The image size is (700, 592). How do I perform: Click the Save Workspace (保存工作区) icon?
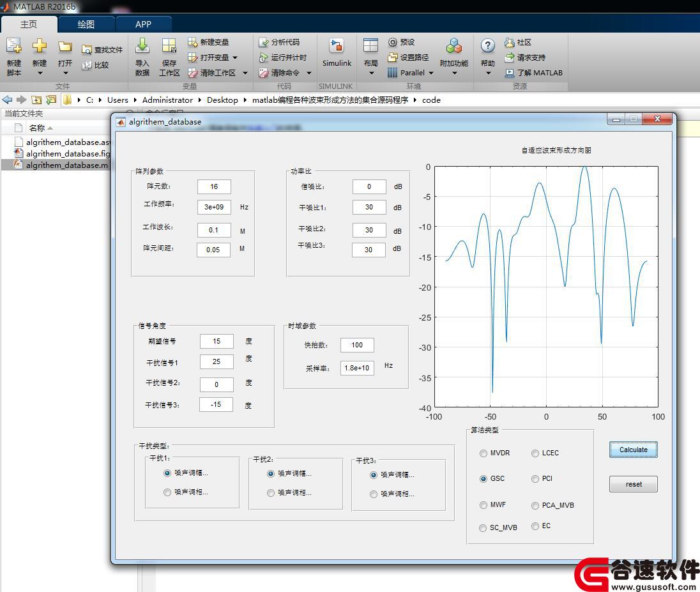169,46
